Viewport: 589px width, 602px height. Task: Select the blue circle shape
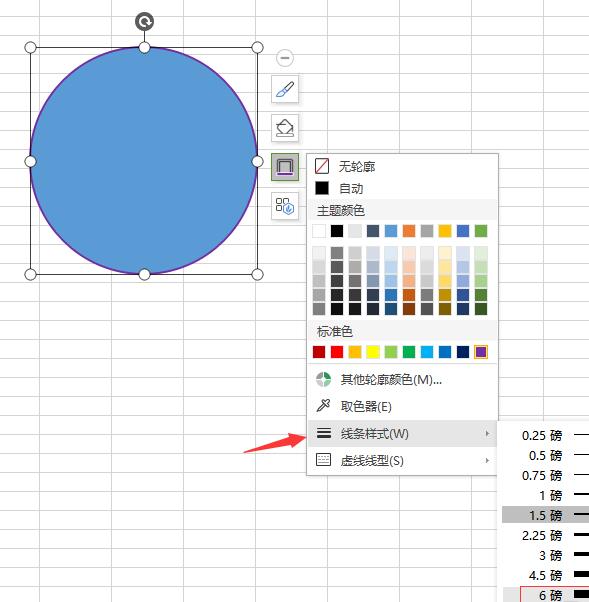pos(144,161)
